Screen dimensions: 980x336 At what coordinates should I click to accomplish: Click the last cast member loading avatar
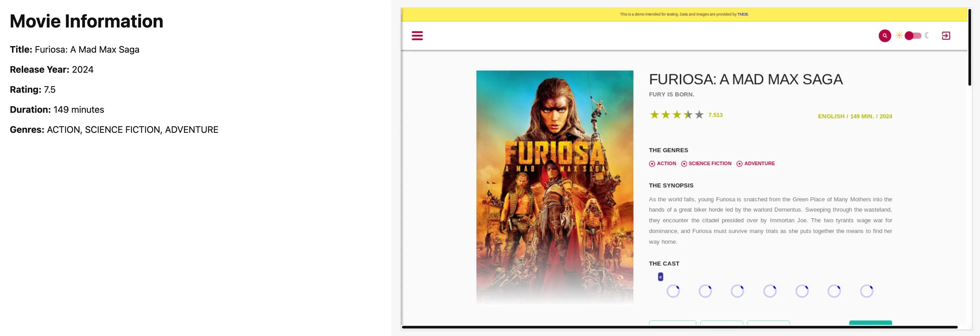click(867, 291)
